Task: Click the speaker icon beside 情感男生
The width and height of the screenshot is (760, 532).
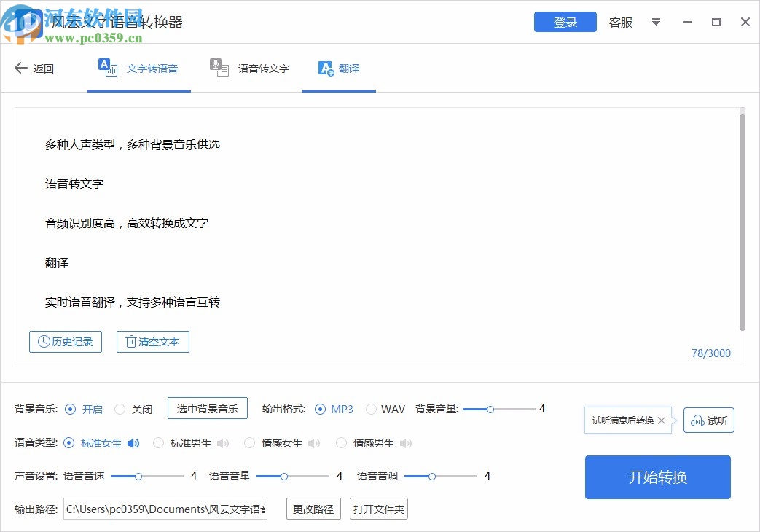Action: point(406,442)
